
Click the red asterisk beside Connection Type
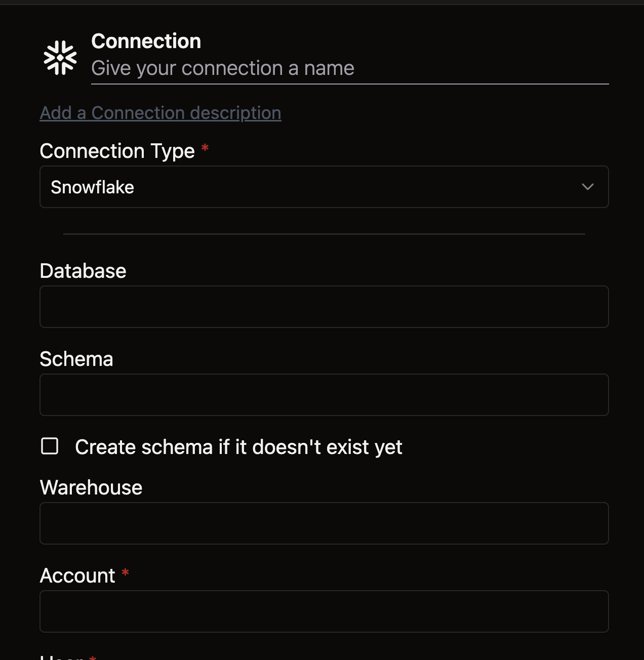[x=205, y=148]
